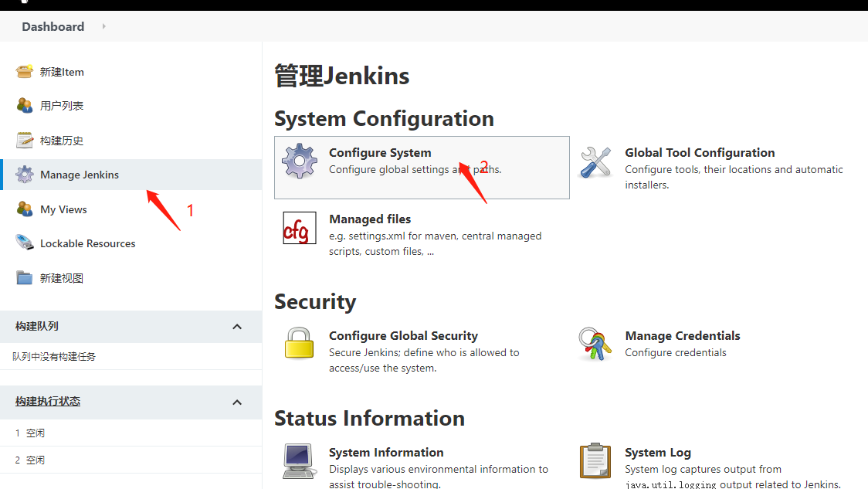Click the Global Tool Configuration tools icon

(595, 161)
